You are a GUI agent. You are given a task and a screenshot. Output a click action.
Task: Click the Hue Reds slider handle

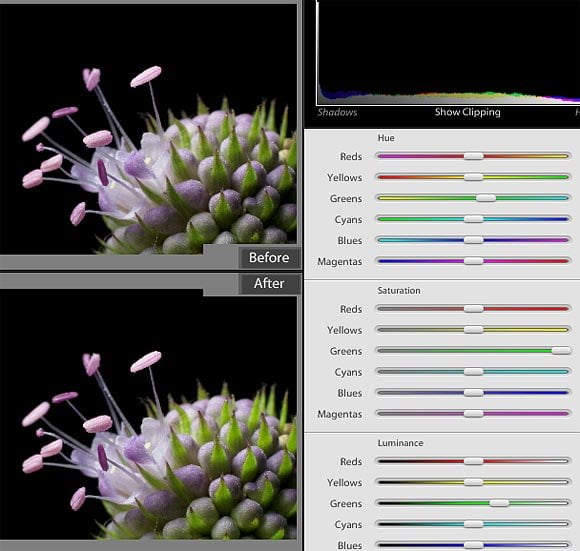473,156
